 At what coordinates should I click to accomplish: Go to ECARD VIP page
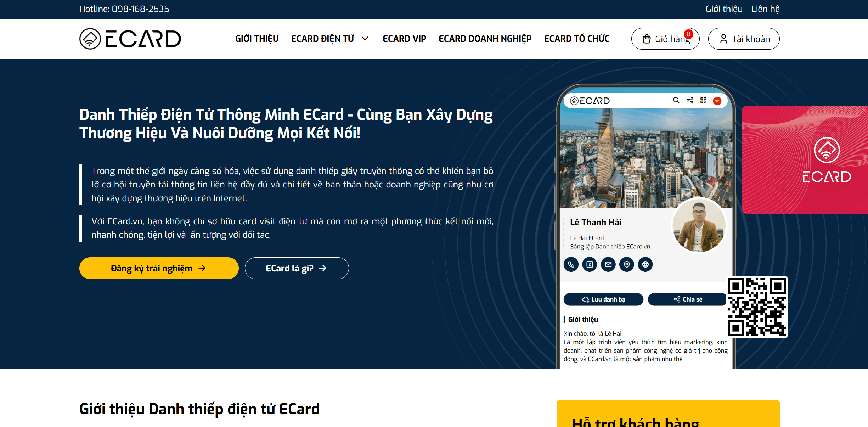coord(404,39)
